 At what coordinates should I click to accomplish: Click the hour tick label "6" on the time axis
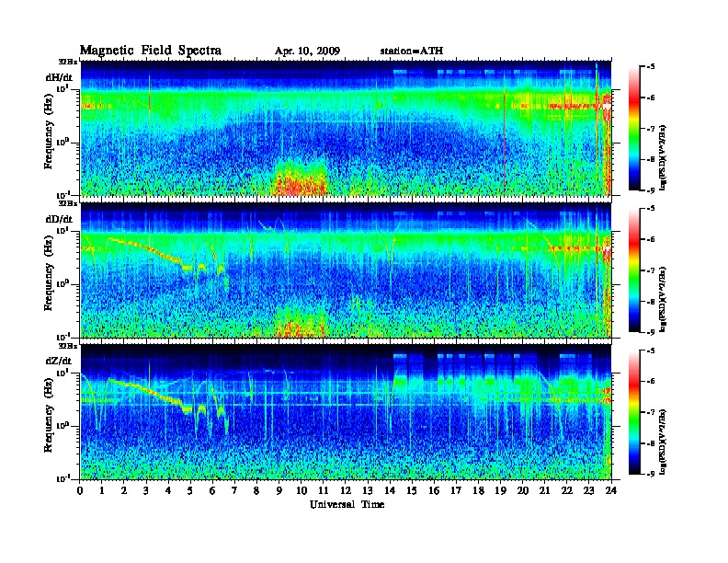pos(212,491)
